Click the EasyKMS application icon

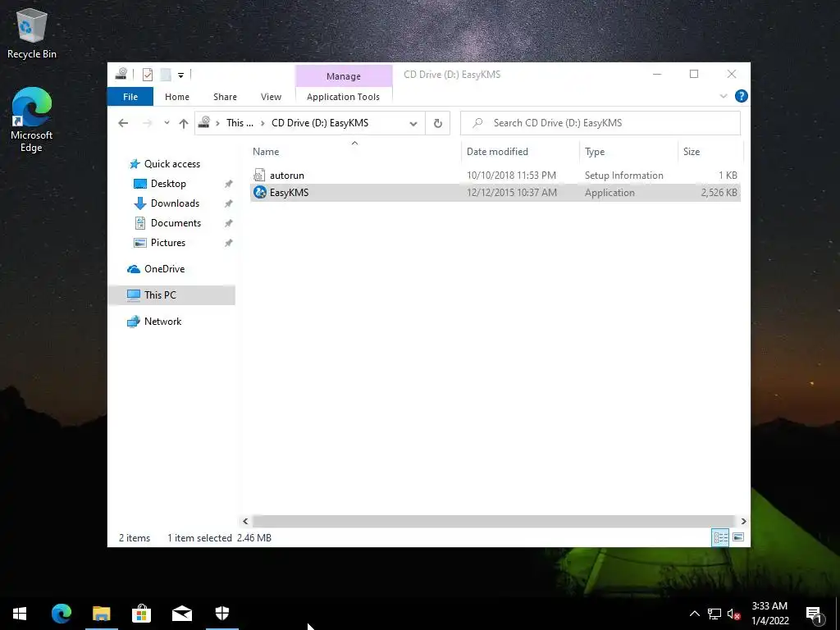[260, 192]
